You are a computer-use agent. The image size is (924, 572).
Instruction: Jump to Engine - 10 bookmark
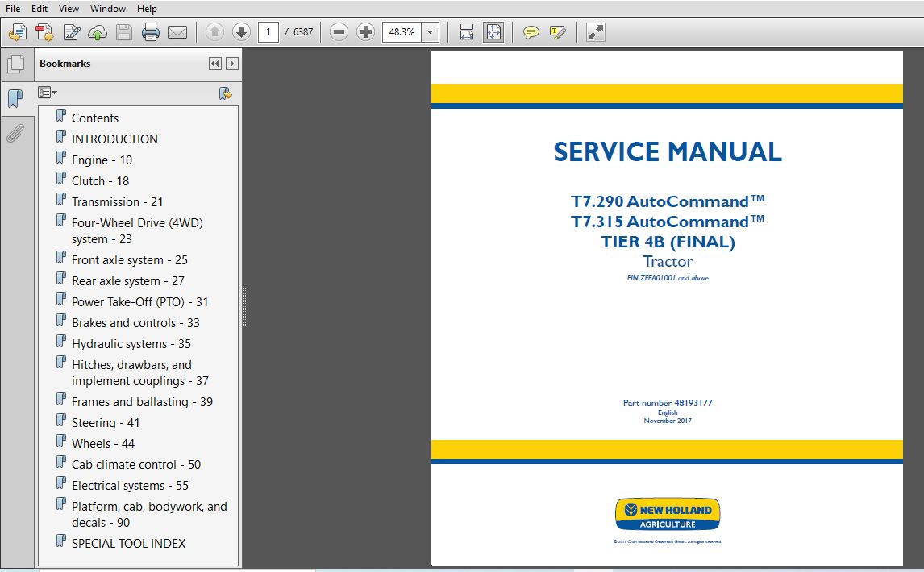pyautogui.click(x=102, y=160)
